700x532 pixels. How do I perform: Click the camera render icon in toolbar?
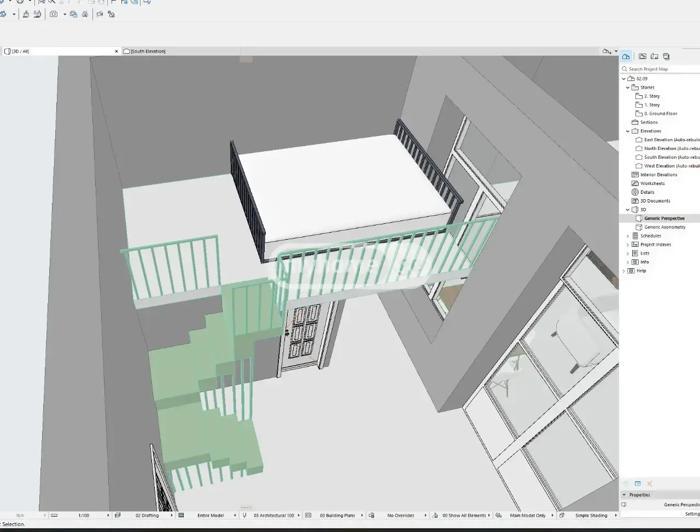pyautogui.click(x=54, y=14)
